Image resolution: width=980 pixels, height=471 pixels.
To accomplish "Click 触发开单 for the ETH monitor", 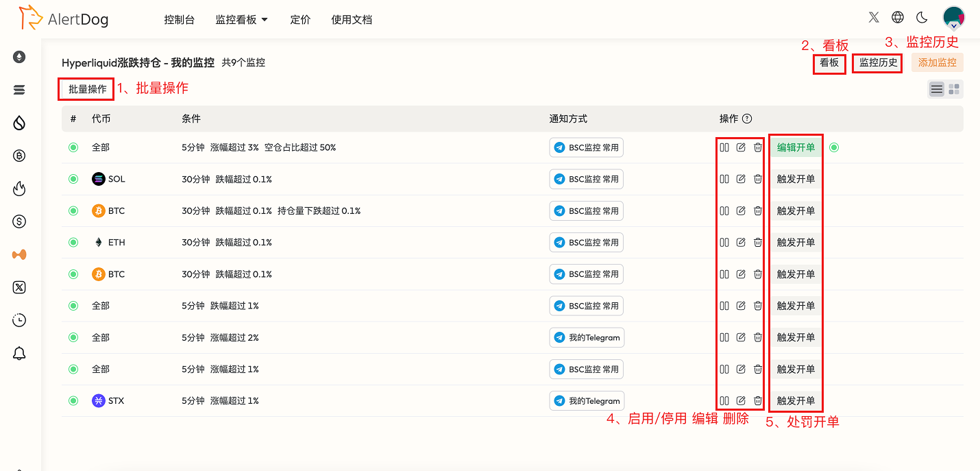I will click(796, 242).
